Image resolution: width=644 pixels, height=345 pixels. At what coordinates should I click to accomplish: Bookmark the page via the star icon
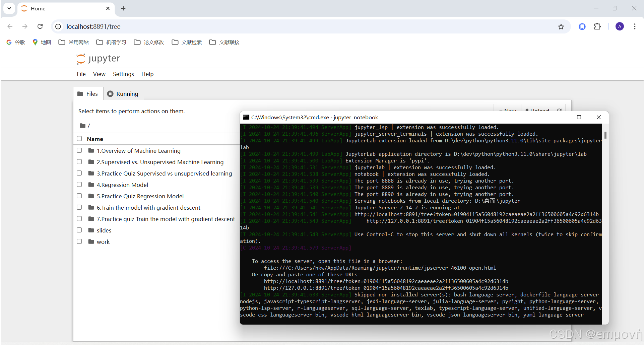561,26
